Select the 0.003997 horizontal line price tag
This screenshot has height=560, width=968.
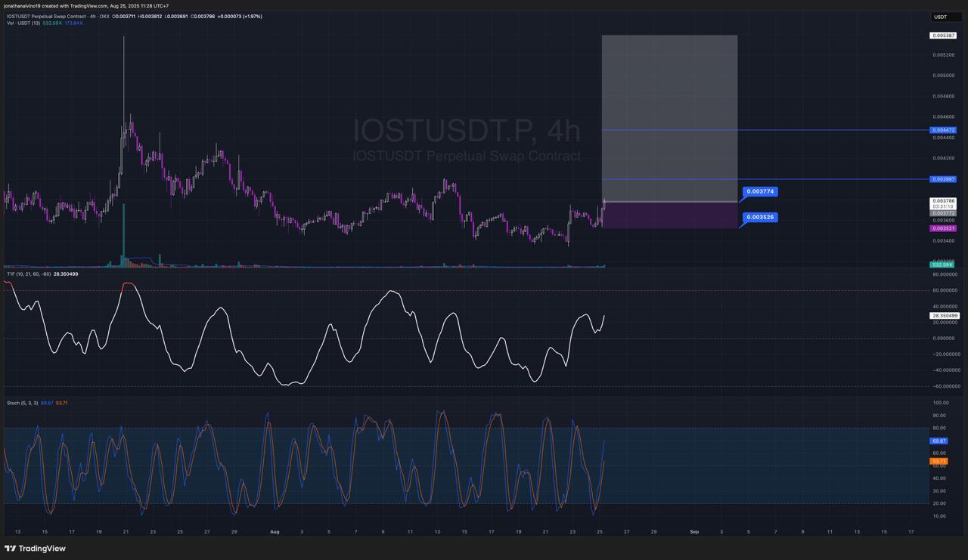[944, 179]
